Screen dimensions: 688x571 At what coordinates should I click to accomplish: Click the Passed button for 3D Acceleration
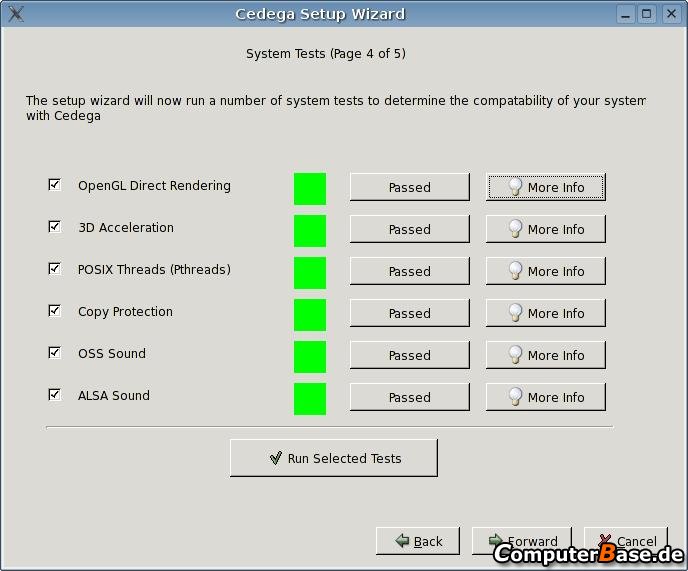[409, 229]
